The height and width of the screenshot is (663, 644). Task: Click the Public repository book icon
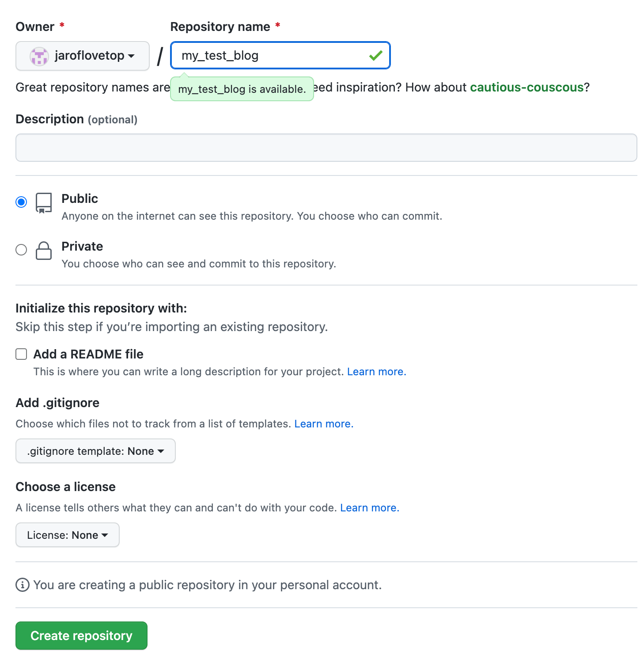point(44,203)
